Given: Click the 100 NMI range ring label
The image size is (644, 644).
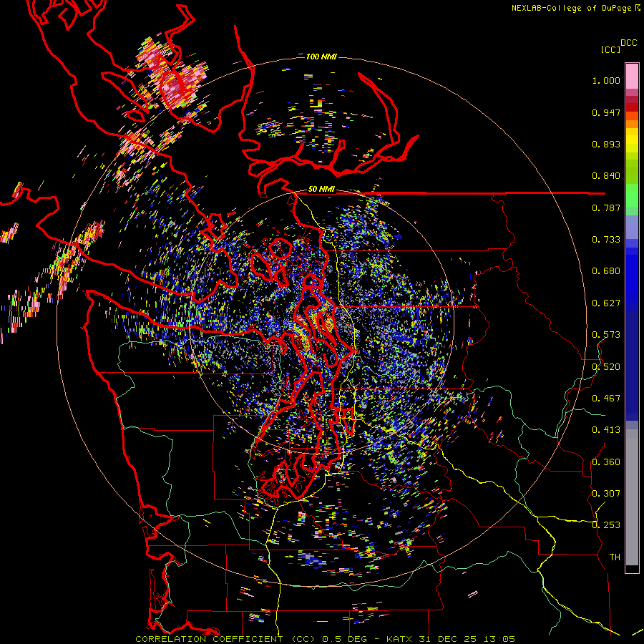Looking at the screenshot, I should coord(321,57).
